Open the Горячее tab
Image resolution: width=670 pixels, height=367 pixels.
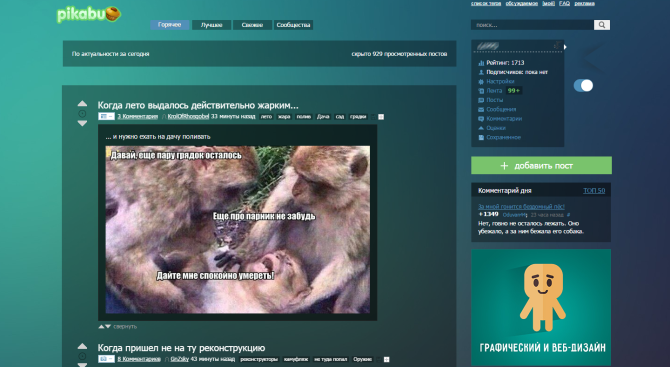169,25
